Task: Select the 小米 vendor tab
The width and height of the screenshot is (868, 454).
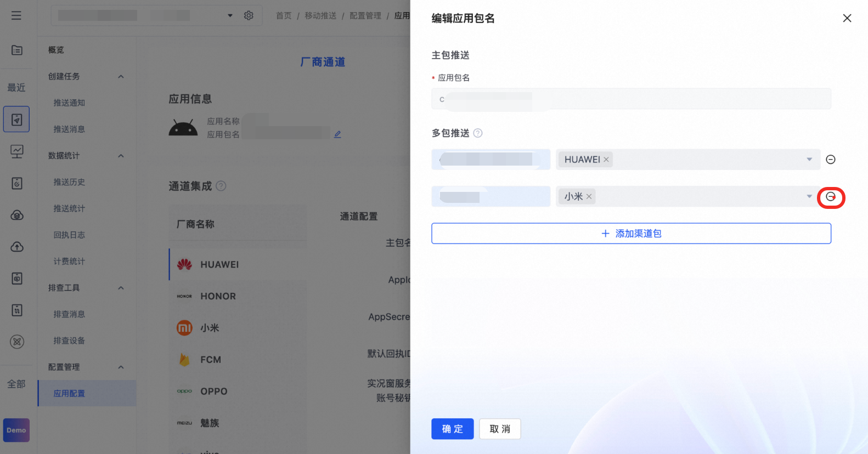Action: tap(238, 328)
